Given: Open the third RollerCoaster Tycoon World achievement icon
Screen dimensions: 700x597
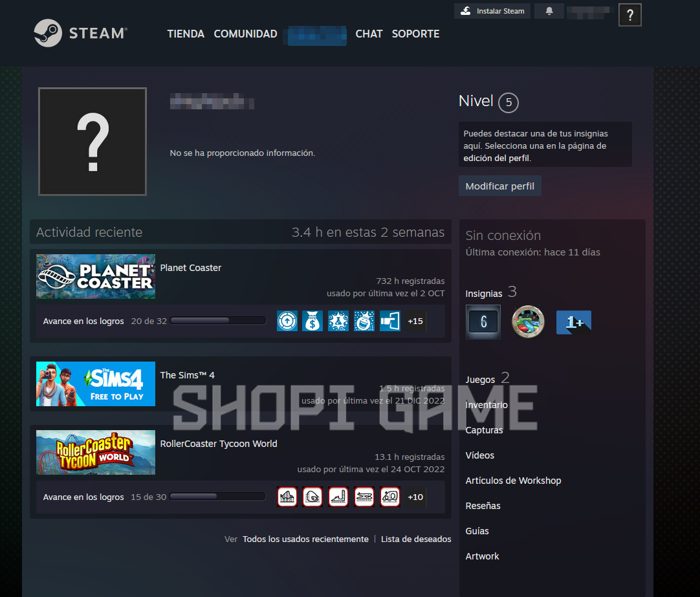Looking at the screenshot, I should (338, 497).
